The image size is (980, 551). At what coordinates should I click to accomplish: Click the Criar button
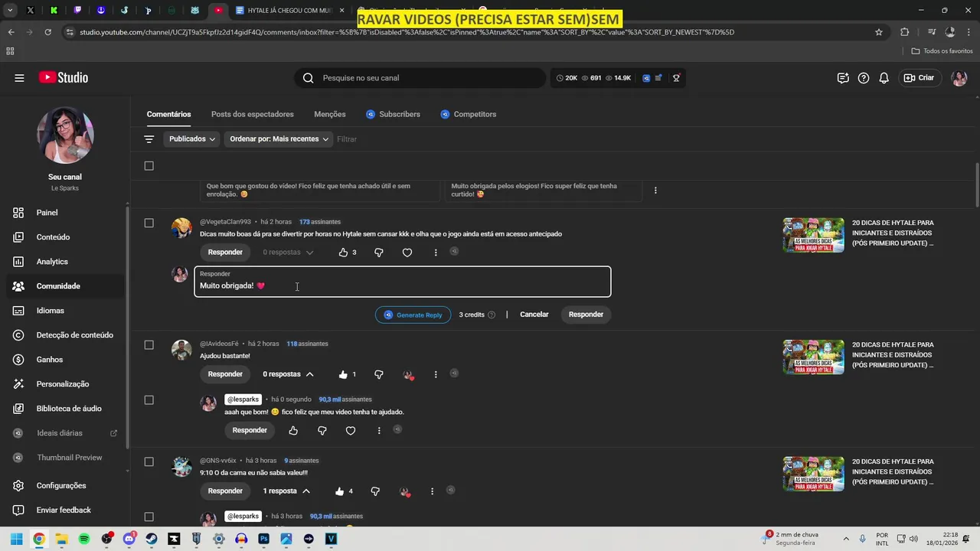pos(919,78)
